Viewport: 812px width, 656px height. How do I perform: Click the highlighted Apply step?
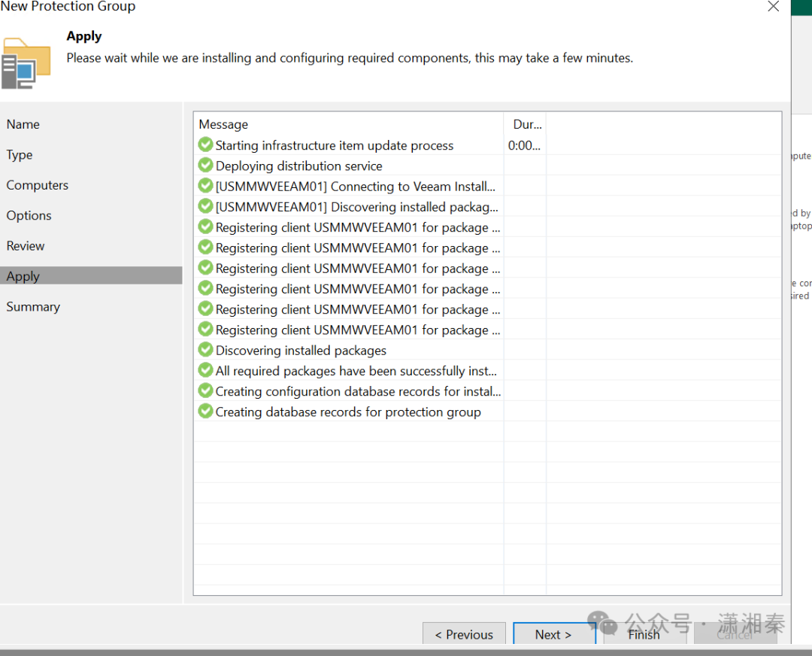23,275
